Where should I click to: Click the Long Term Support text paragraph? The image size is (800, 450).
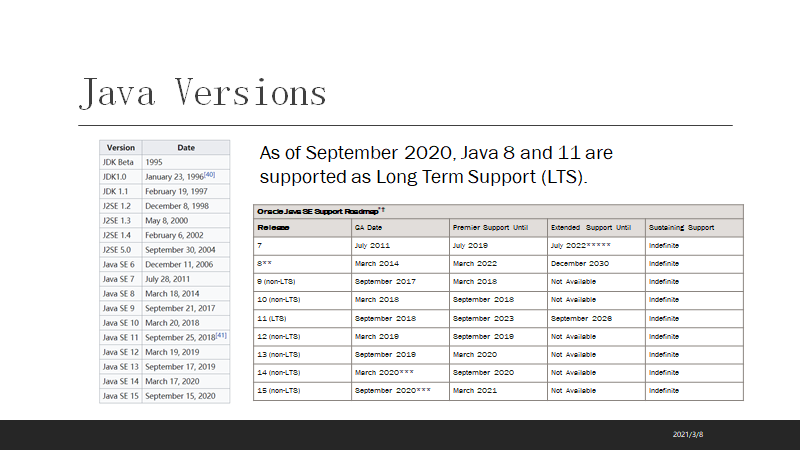point(436,165)
